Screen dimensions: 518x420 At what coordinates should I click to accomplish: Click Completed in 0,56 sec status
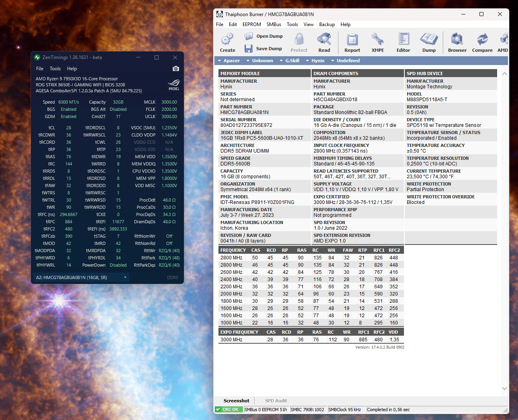click(389, 410)
